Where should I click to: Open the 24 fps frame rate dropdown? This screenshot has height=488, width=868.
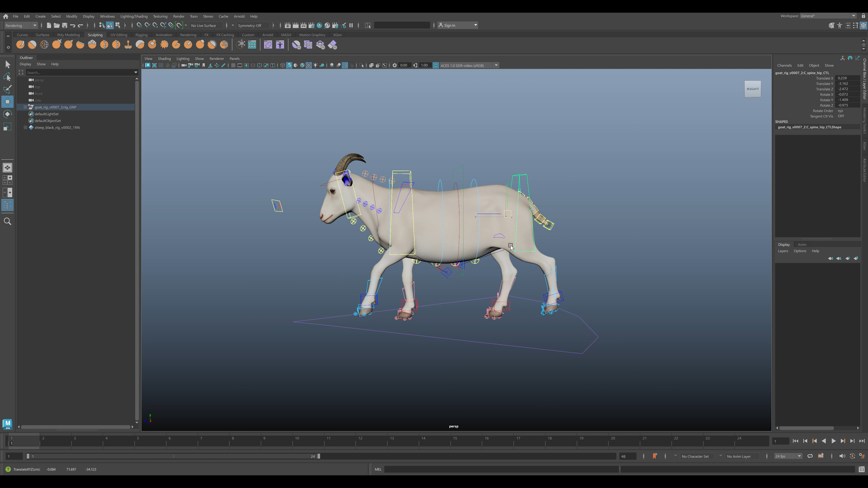click(788, 456)
